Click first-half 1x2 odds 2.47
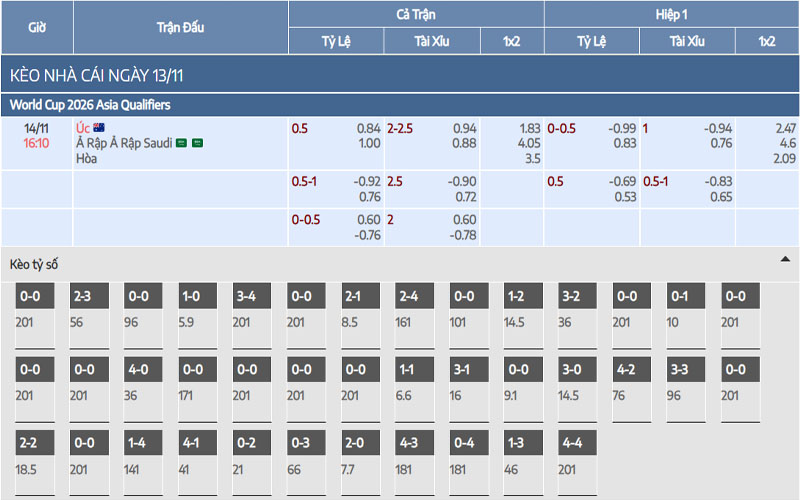The width and height of the screenshot is (800, 500). point(785,128)
